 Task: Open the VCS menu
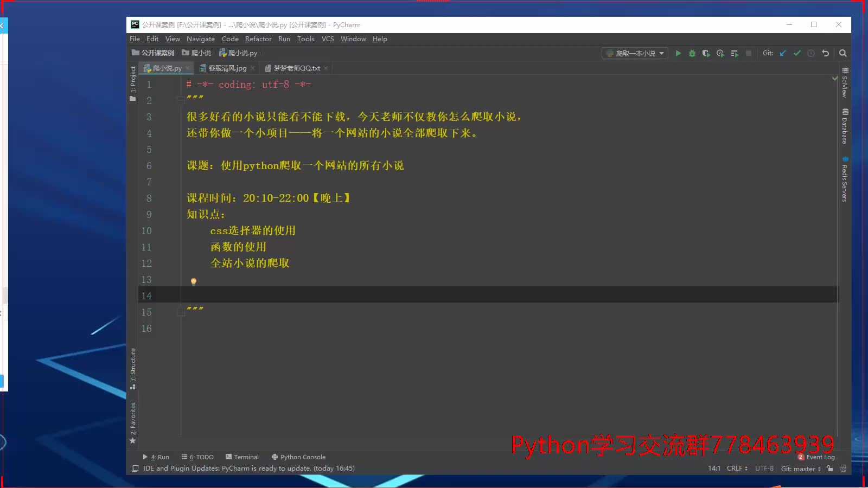pyautogui.click(x=328, y=39)
